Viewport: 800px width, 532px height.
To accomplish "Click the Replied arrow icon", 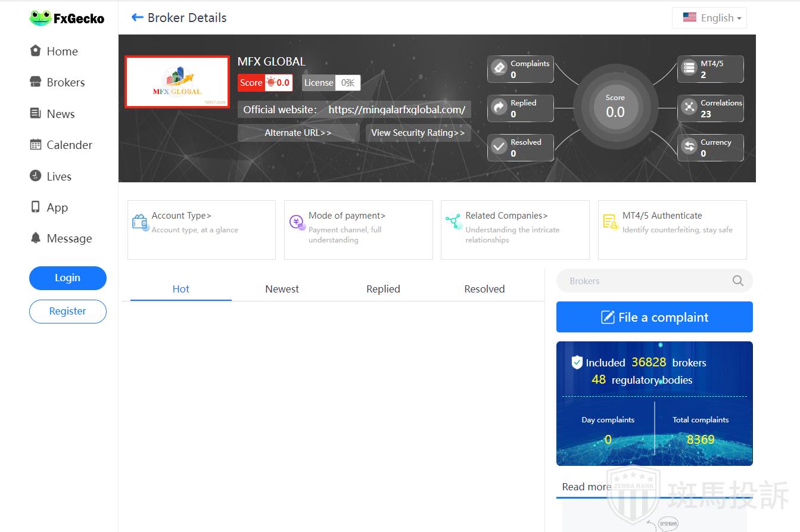I will tap(499, 108).
